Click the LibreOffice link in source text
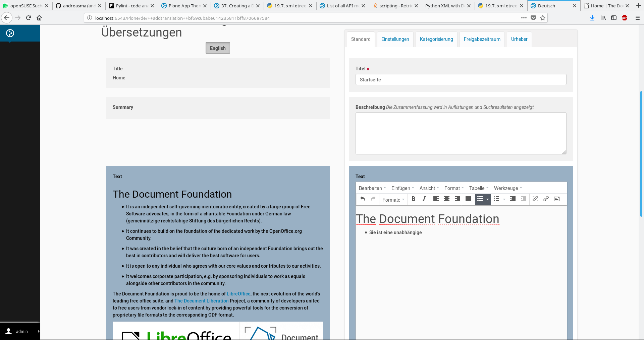The height and width of the screenshot is (340, 644). click(x=238, y=294)
